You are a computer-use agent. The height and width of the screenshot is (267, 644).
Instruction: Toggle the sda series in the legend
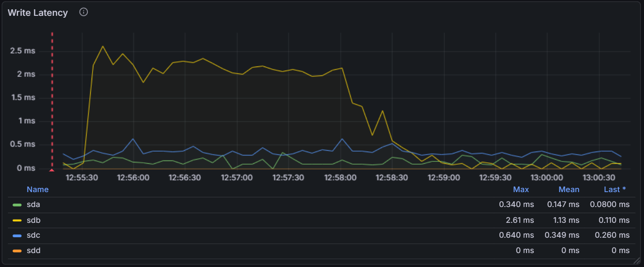pos(33,205)
